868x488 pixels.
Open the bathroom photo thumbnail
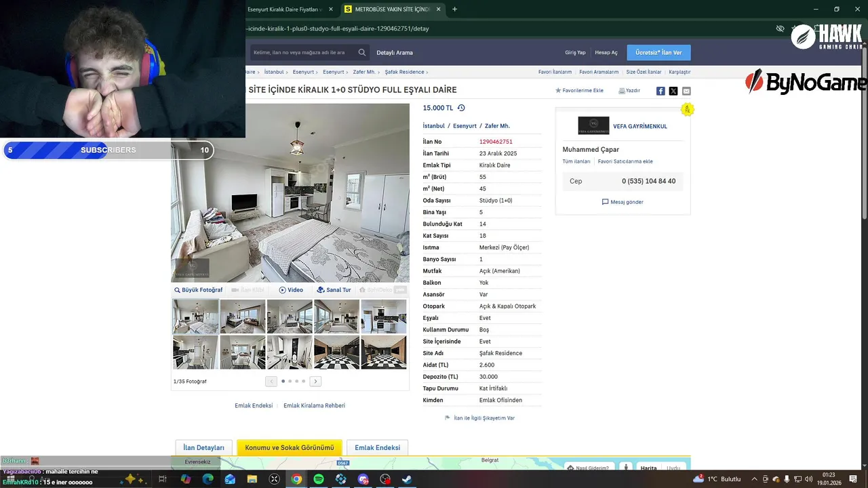pos(290,352)
